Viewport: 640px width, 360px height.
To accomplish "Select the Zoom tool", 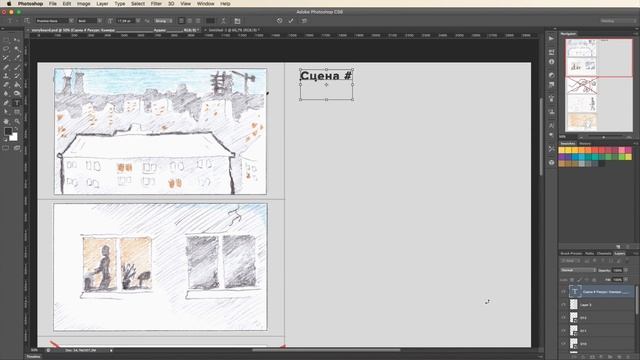I will click(x=17, y=121).
